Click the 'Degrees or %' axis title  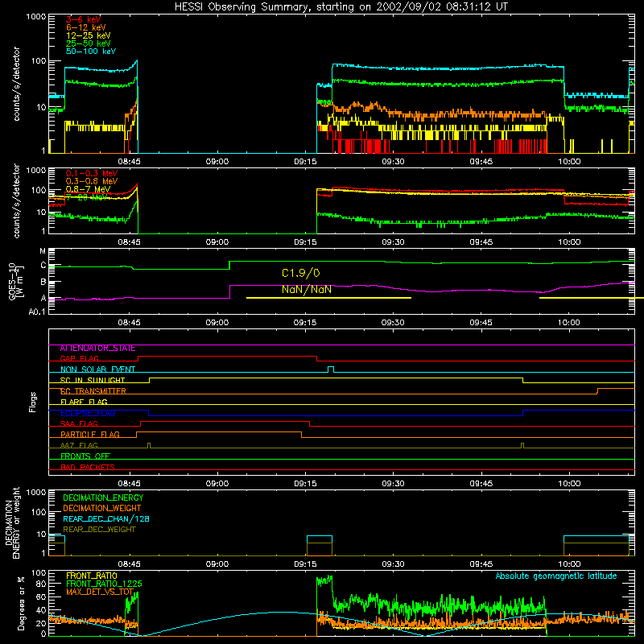pos(21,603)
